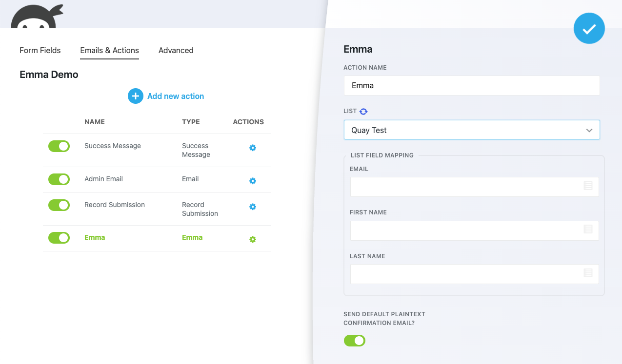The image size is (622, 364).
Task: Open the List dropdown showing Quay Test
Action: 472,130
